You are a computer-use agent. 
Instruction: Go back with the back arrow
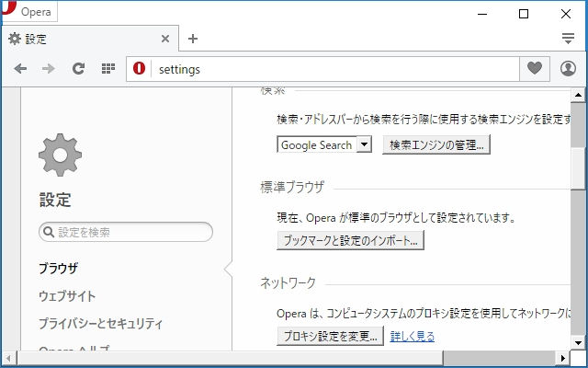20,69
